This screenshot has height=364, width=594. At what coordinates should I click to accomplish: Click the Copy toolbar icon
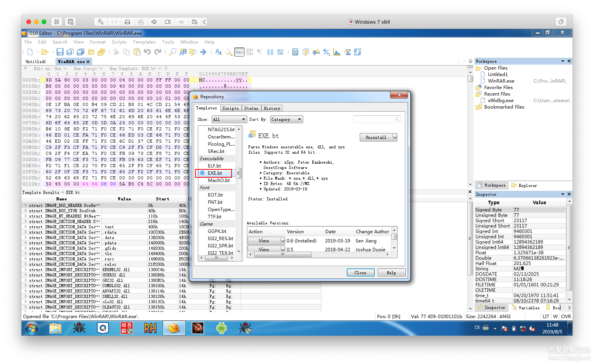[x=127, y=52]
